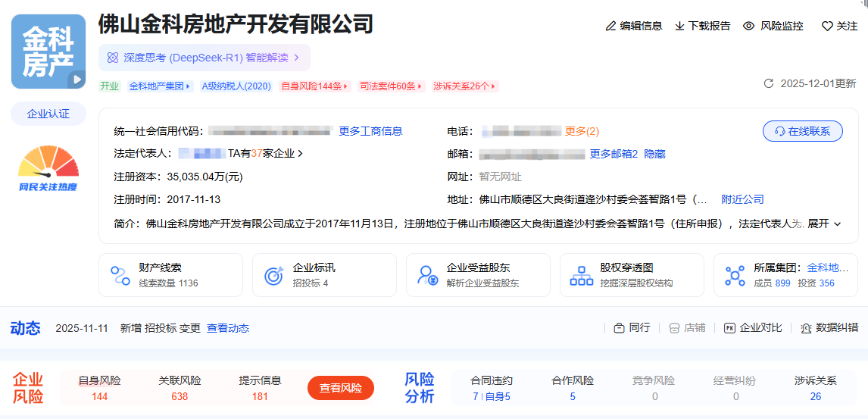The image size is (868, 419).
Task: Click the pencil icon beside 编辑信息
Action: 611,26
